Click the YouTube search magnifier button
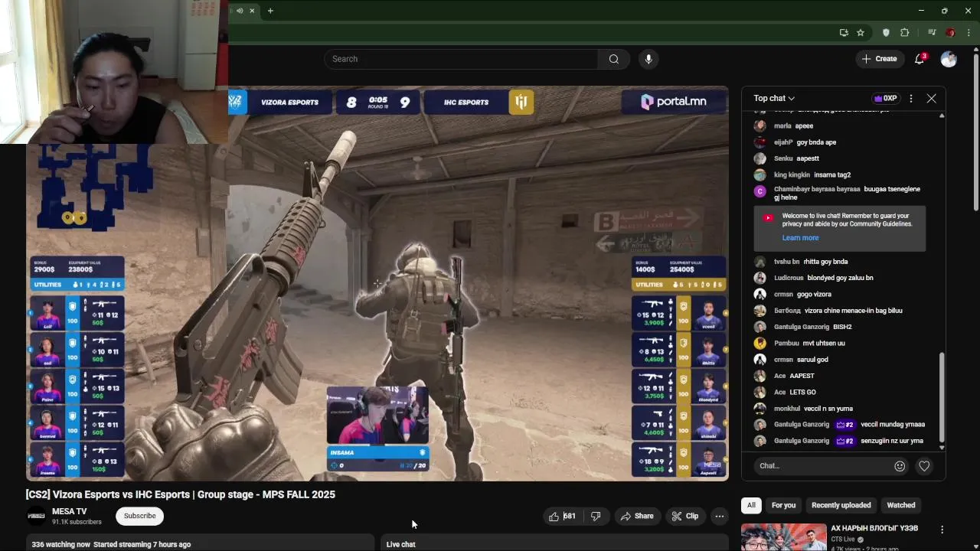The image size is (980, 551). click(613, 59)
